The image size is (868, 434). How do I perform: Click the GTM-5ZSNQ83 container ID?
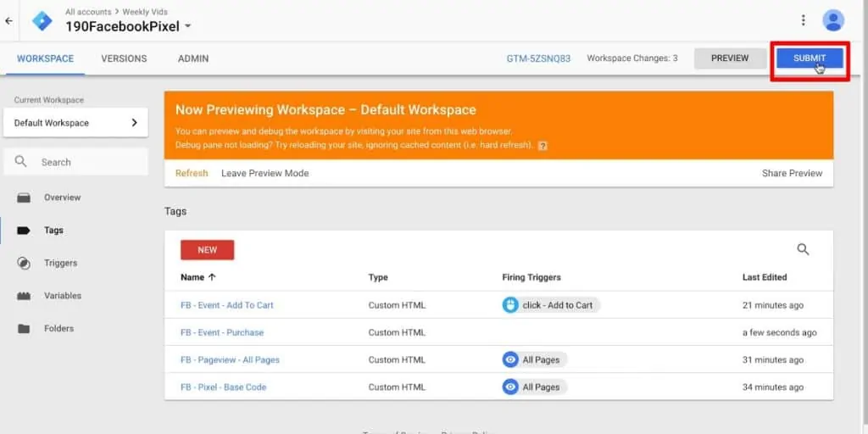538,58
